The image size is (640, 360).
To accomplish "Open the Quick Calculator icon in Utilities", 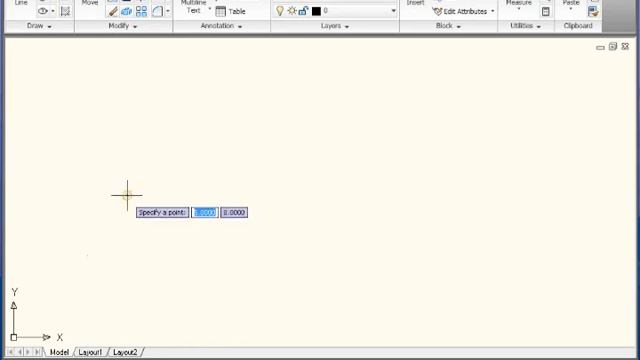I will [x=546, y=12].
